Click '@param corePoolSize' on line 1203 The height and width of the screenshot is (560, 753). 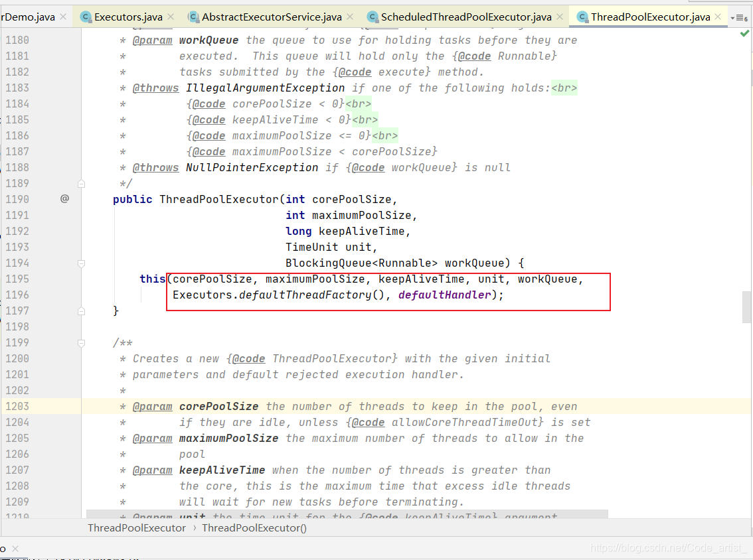[x=195, y=407]
